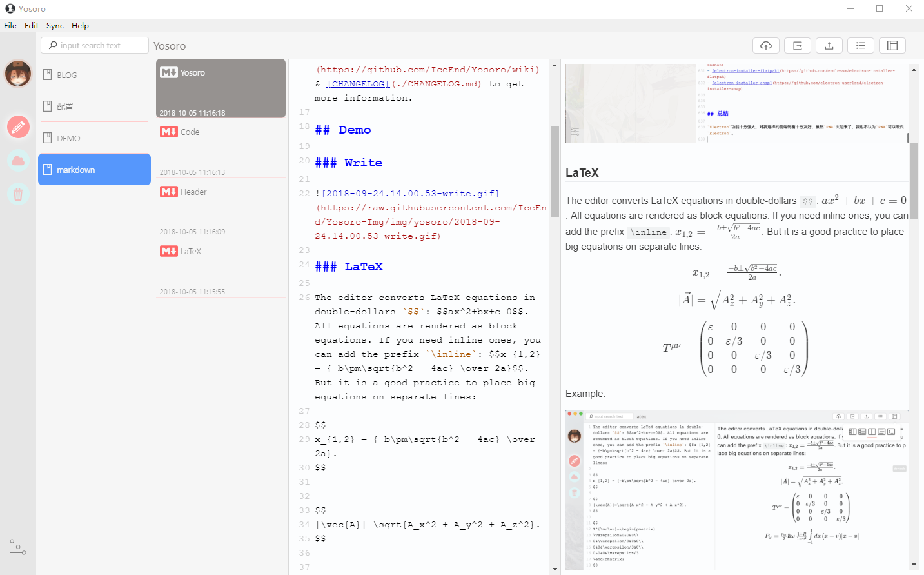Open the settings sliders icon
This screenshot has width=924, height=575.
pos(18,547)
